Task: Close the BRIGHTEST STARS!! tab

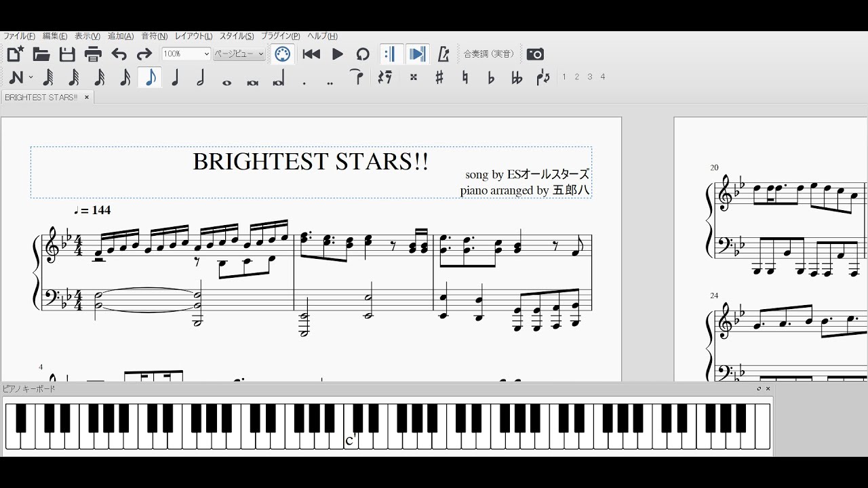Action: pyautogui.click(x=86, y=98)
